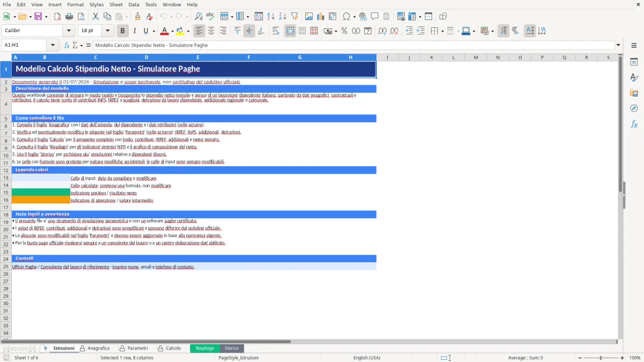Open the Navigator sidebar deck
This screenshot has width=644, height=362.
tap(634, 108)
